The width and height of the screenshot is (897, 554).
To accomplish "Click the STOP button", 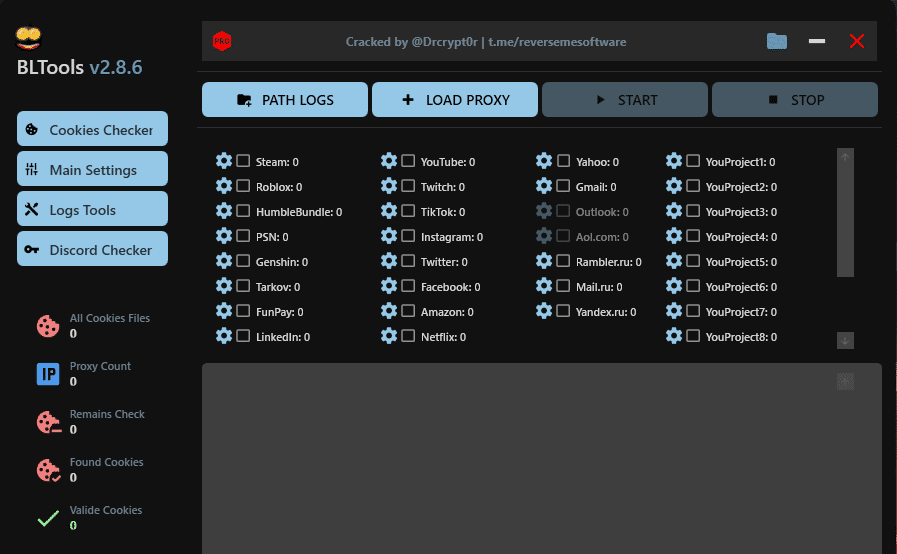I will point(795,100).
